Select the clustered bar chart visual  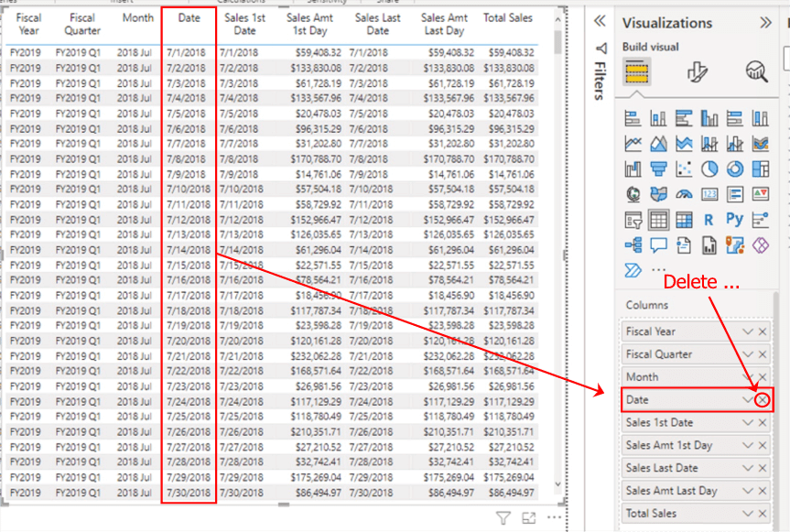[x=684, y=118]
